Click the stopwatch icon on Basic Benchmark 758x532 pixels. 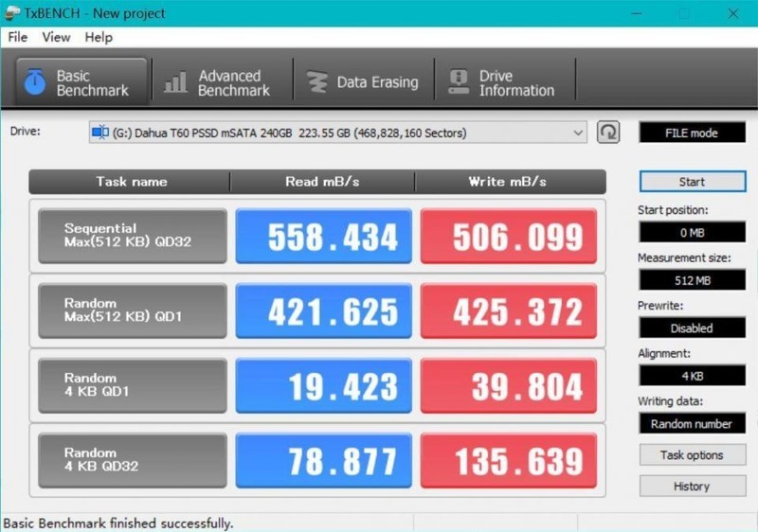pyautogui.click(x=35, y=82)
